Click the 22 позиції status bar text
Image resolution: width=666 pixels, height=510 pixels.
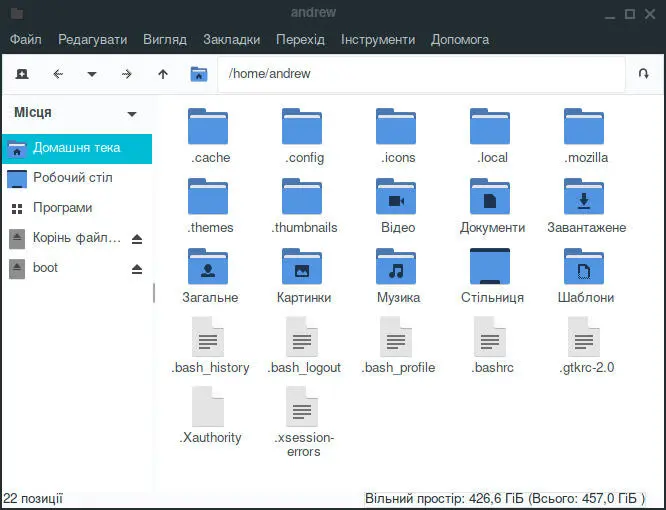tap(33, 498)
